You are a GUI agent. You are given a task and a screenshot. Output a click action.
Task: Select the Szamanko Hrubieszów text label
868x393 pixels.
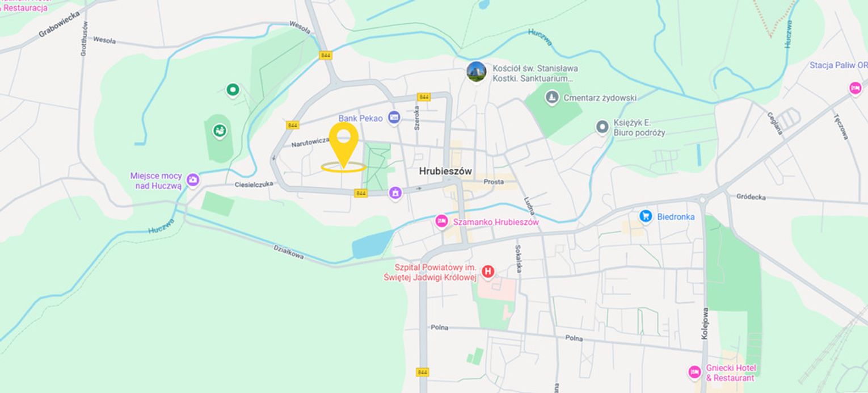[495, 222]
